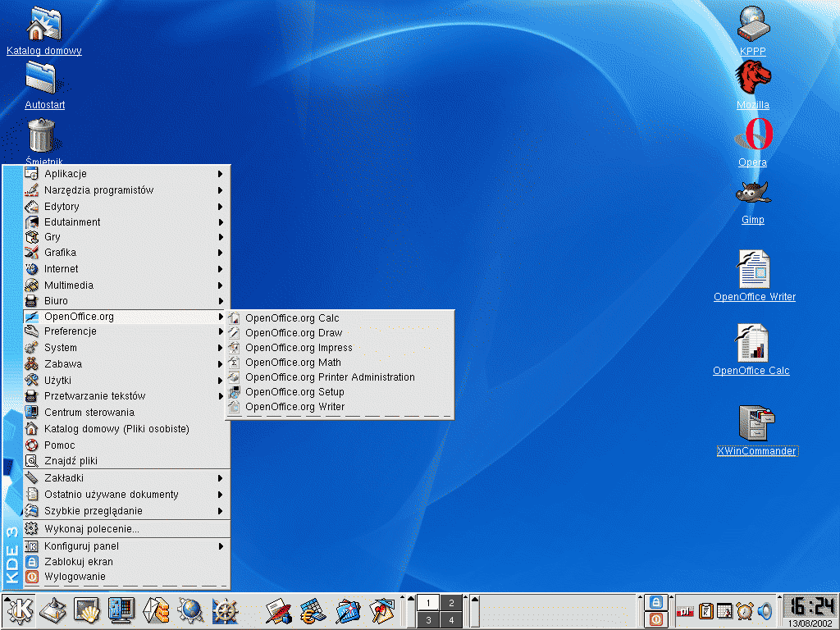Expand the Aplikacje submenu

point(126,174)
